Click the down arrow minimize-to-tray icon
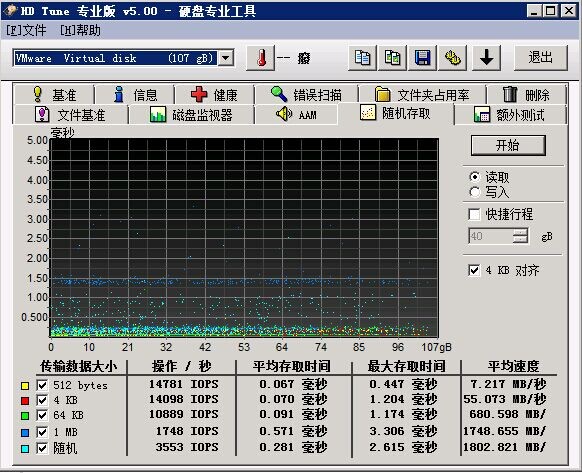Image resolution: width=582 pixels, height=473 pixels. [x=486, y=58]
